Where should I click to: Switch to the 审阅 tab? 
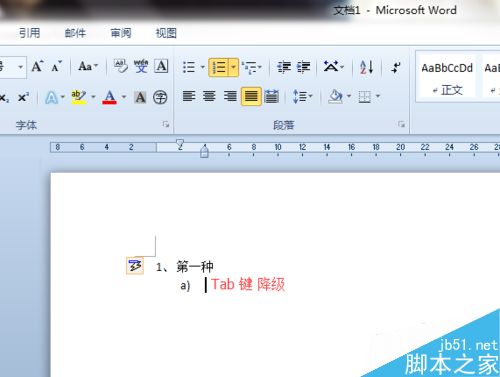click(121, 33)
